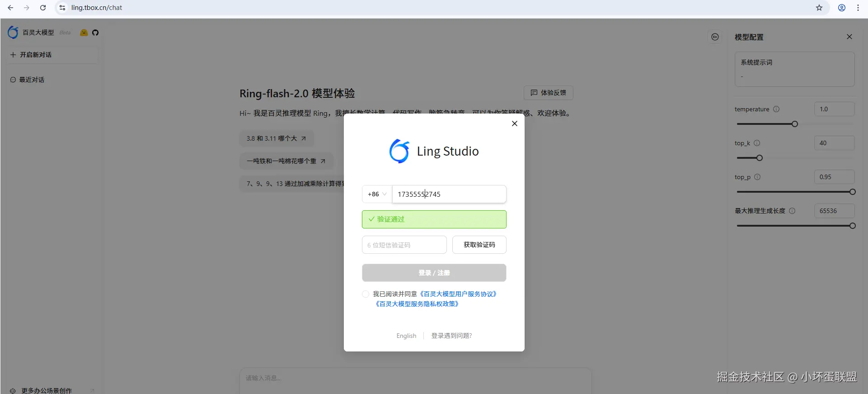Reload the page with the refresh icon
The image size is (868, 394).
coord(43,8)
